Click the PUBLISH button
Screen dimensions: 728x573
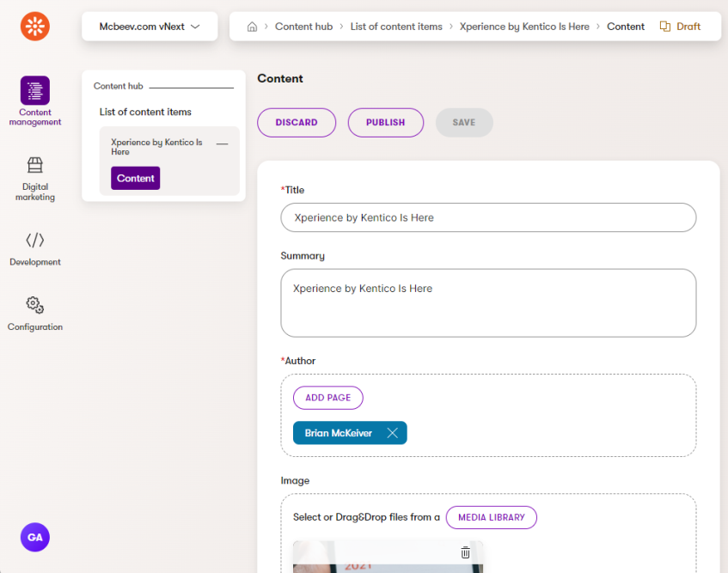click(385, 123)
